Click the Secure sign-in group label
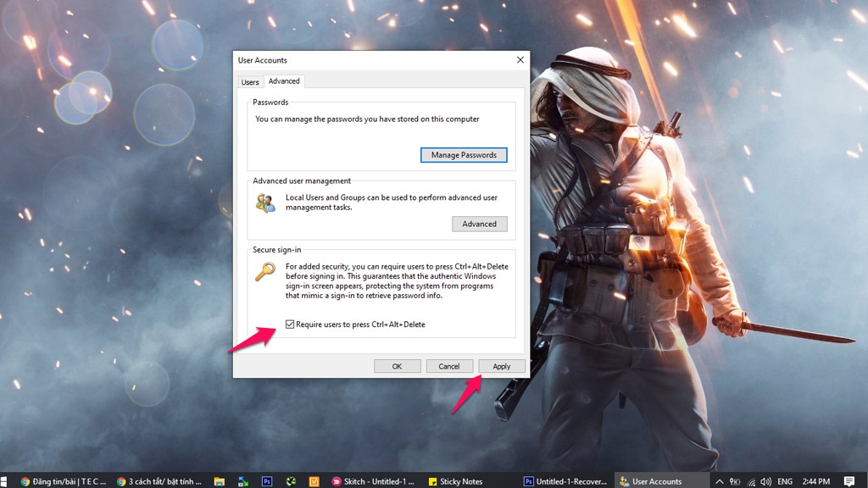Screen dimensions: 868x488 point(277,250)
